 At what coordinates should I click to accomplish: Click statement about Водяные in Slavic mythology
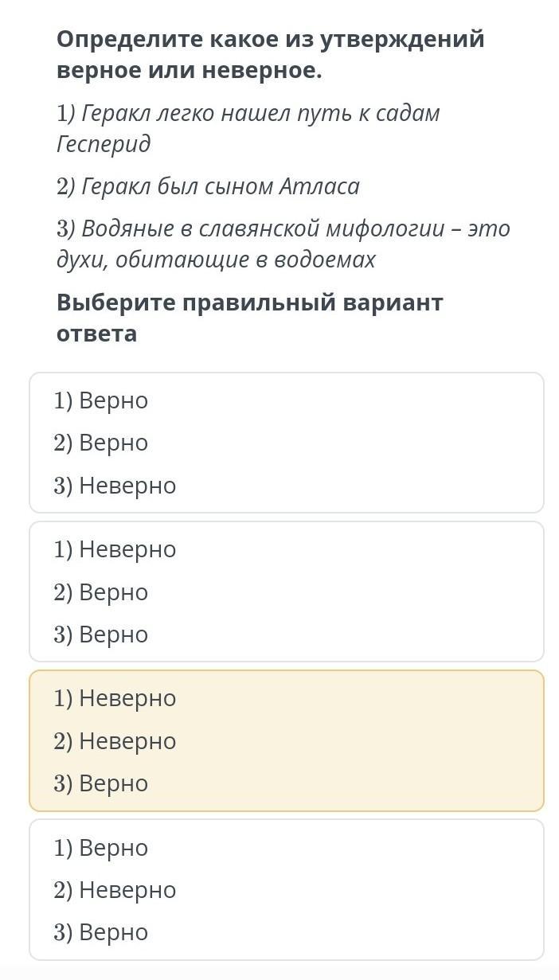tap(283, 244)
